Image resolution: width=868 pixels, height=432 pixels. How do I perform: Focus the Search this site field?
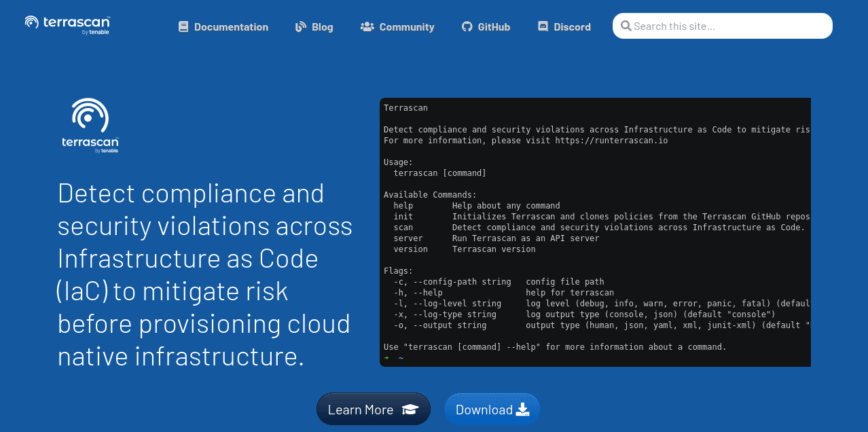(723, 26)
